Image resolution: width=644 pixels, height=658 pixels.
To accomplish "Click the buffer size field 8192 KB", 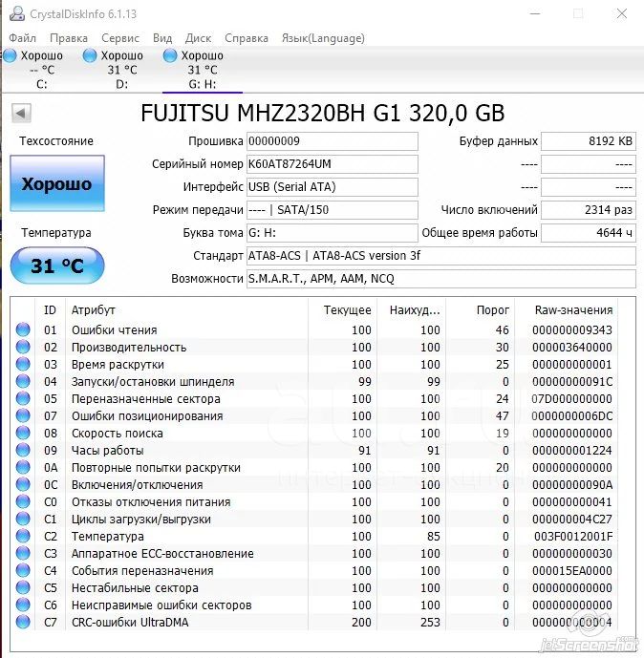I will (589, 141).
